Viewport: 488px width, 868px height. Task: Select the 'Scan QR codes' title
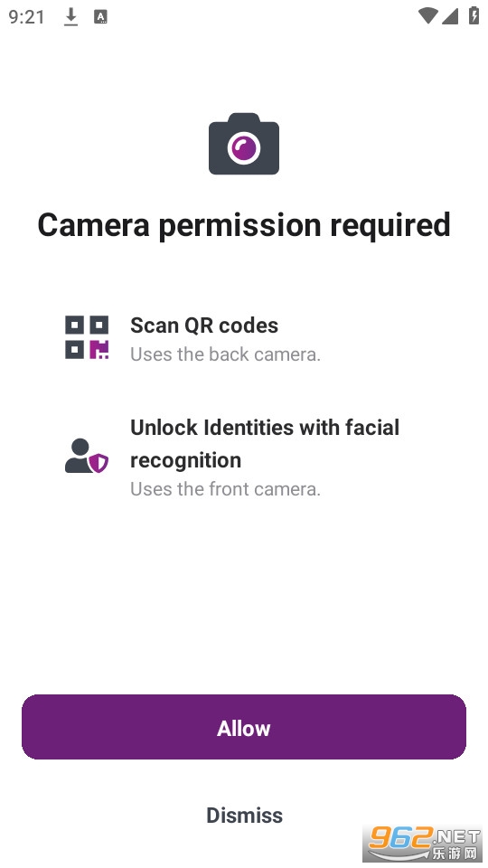click(204, 325)
